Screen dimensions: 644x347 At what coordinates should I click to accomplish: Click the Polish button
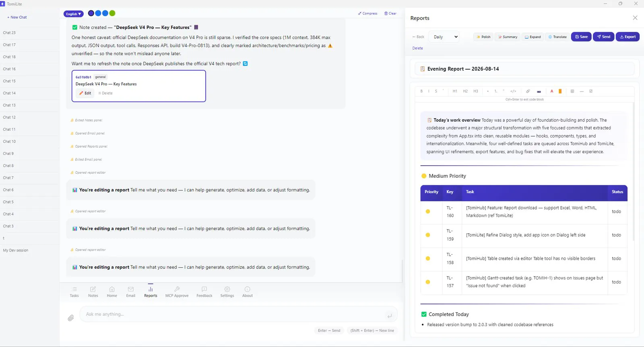tap(483, 37)
